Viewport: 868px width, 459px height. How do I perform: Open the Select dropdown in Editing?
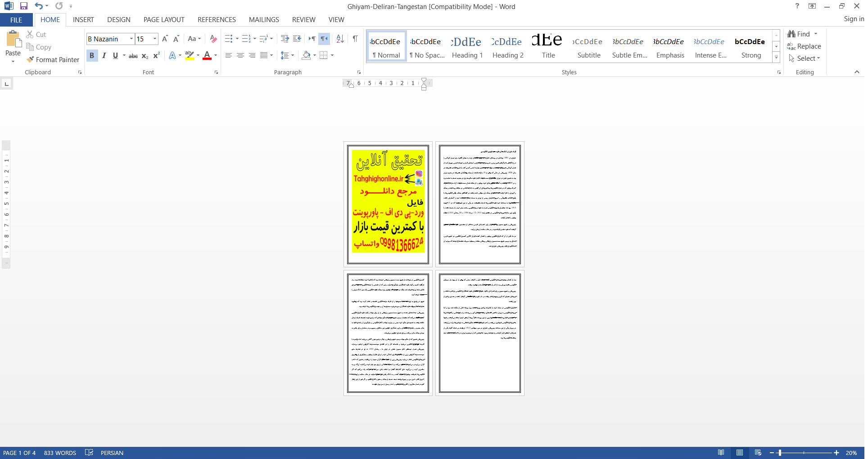click(x=805, y=58)
